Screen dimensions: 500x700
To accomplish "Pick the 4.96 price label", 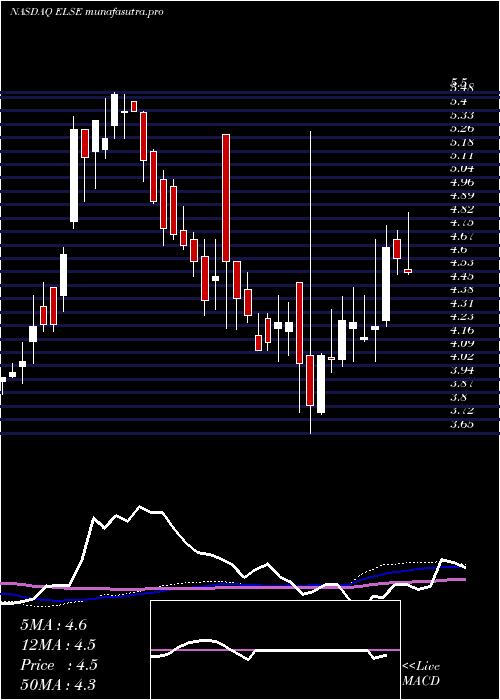I will click(462, 182).
